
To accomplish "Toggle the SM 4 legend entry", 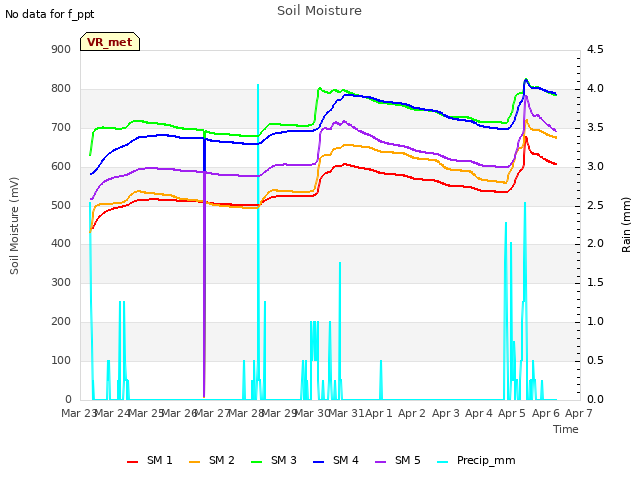I will [336, 461].
